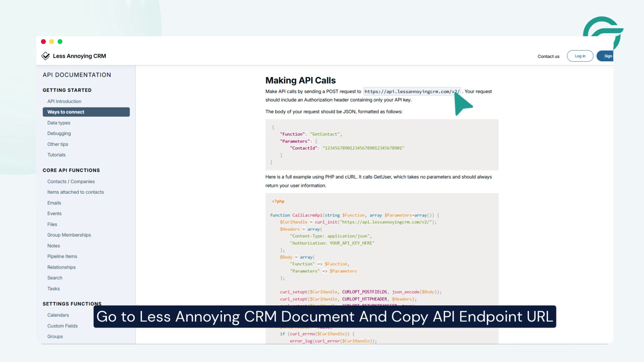Select Ways to connect in sidebar
This screenshot has width=644, height=362.
(x=86, y=112)
